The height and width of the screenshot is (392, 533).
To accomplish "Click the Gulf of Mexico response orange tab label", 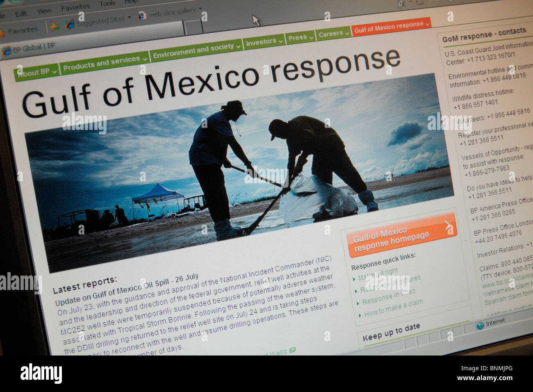I will point(388,27).
